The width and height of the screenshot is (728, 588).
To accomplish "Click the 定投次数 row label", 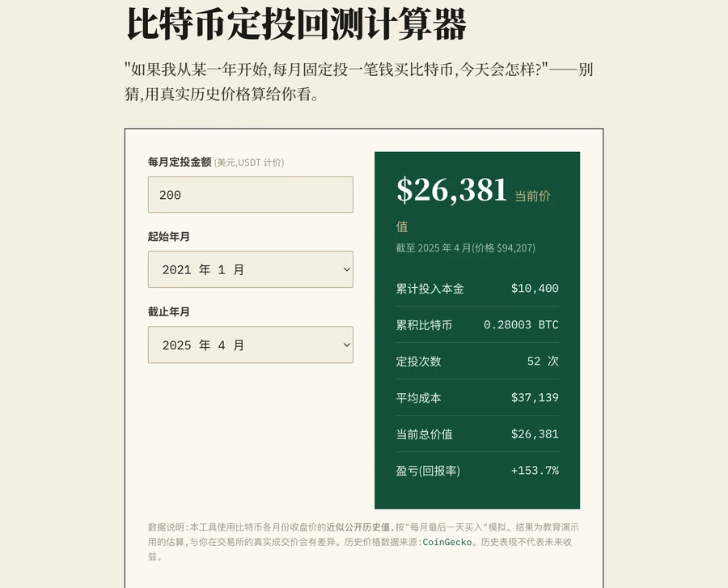I will point(418,362).
